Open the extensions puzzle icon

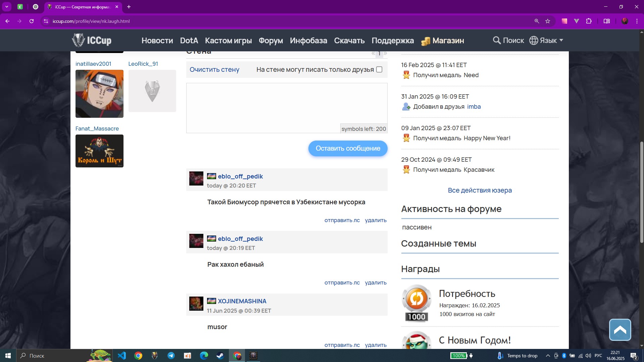[589, 21]
